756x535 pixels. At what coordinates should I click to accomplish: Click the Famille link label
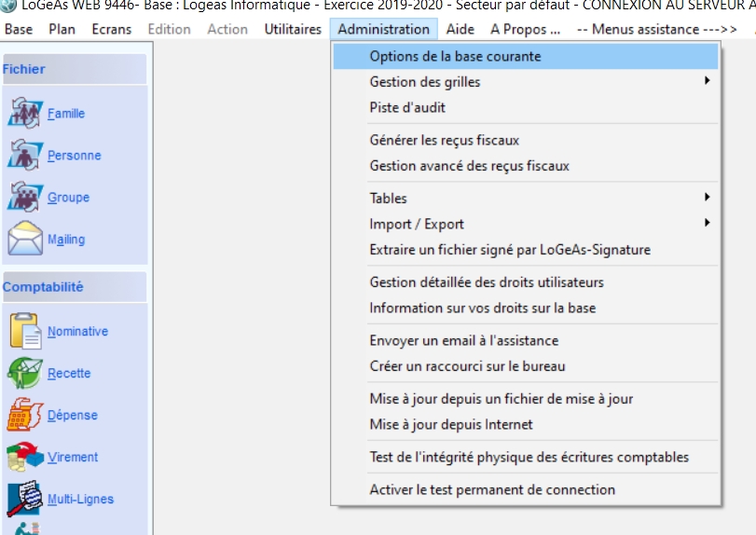coord(66,114)
